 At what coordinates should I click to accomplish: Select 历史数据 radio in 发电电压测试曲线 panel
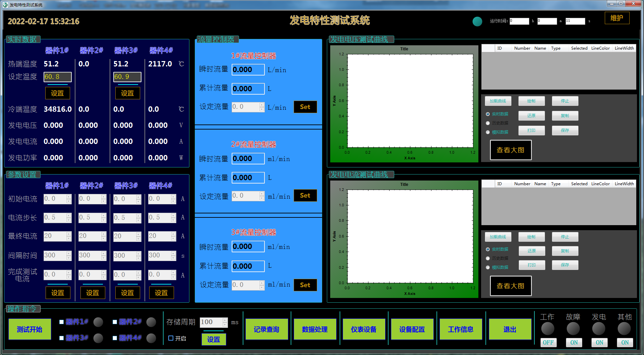tap(488, 123)
